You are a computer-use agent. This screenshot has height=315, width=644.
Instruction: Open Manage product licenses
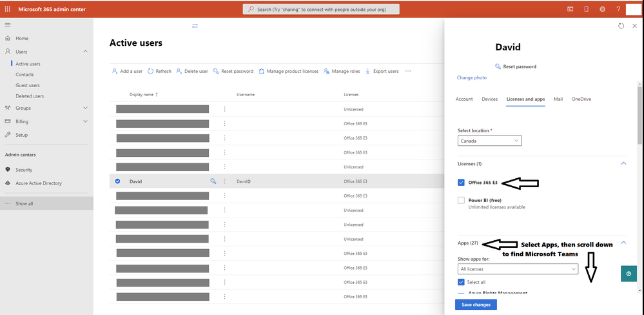point(289,71)
